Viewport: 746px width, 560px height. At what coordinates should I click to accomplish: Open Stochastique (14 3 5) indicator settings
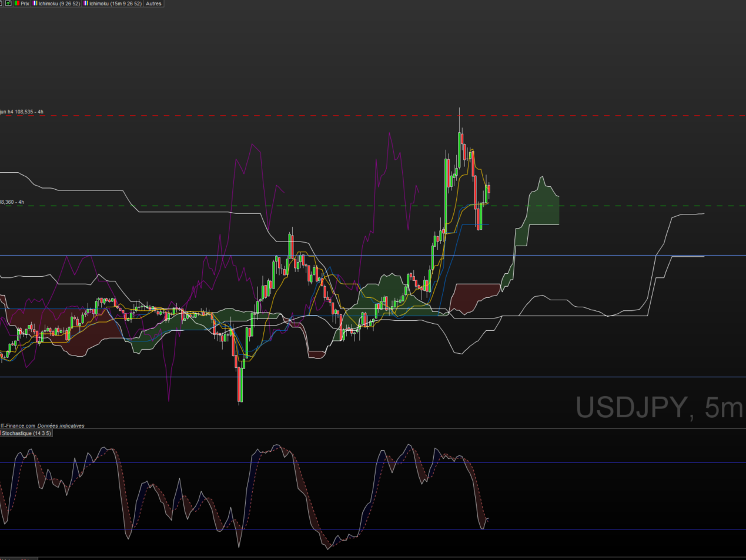(x=26, y=433)
